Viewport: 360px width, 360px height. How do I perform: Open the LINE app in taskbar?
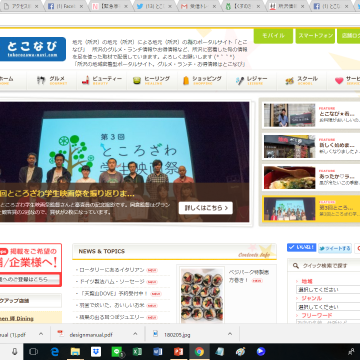click(117, 352)
